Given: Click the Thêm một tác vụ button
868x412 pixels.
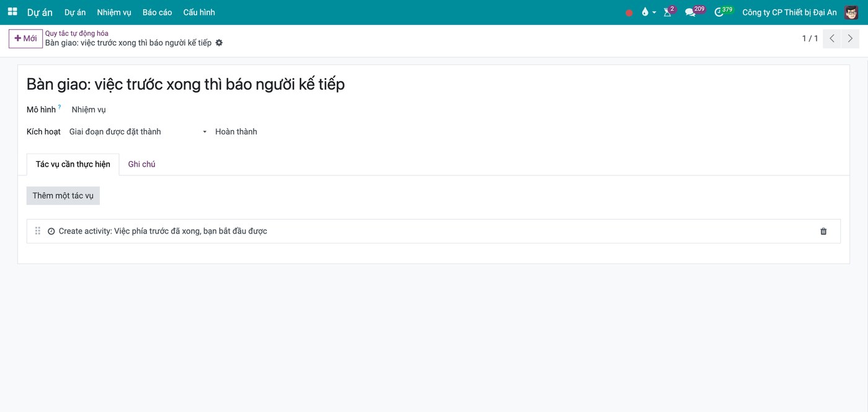Looking at the screenshot, I should coord(63,196).
